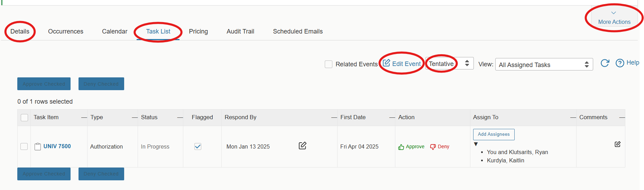Click the Comments edit icon

tap(617, 144)
